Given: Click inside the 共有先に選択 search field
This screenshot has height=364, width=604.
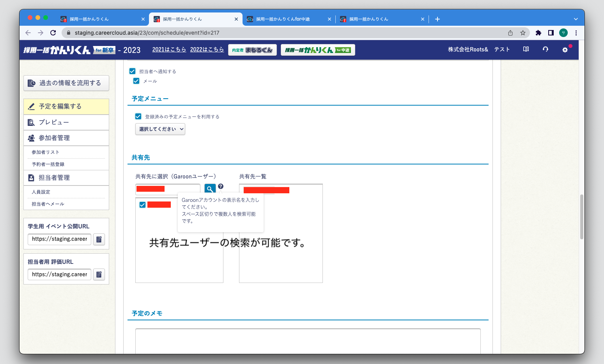Looking at the screenshot, I should tap(168, 189).
